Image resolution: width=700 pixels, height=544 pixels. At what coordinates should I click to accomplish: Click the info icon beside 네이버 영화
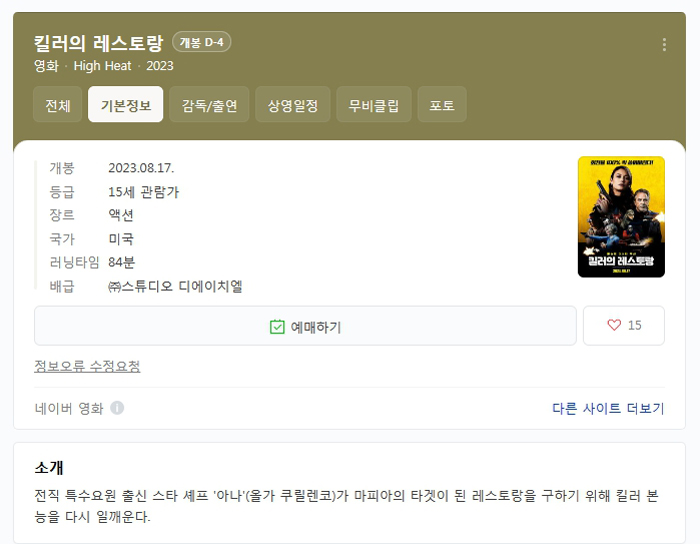(117, 408)
